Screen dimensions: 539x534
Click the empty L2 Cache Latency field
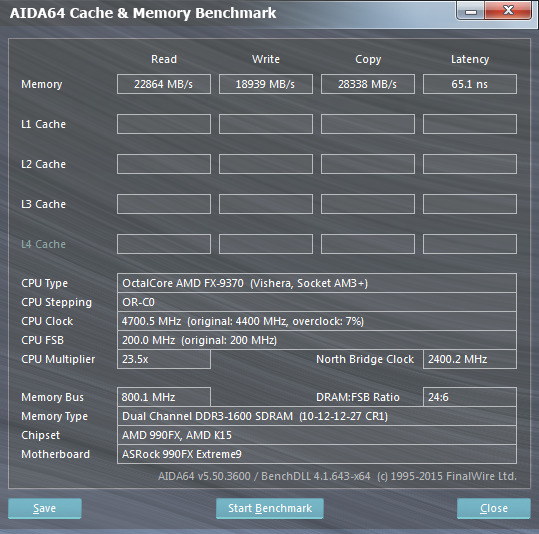(x=470, y=164)
